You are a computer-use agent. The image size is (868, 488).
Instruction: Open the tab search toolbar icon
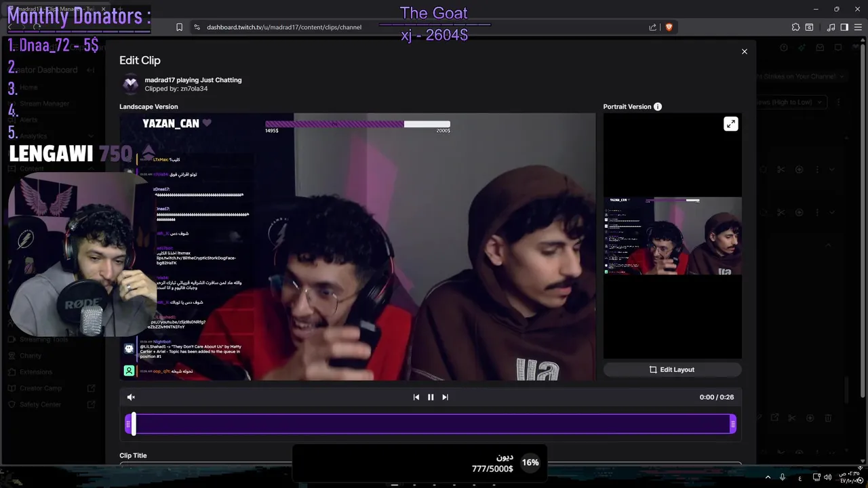pyautogui.click(x=809, y=27)
